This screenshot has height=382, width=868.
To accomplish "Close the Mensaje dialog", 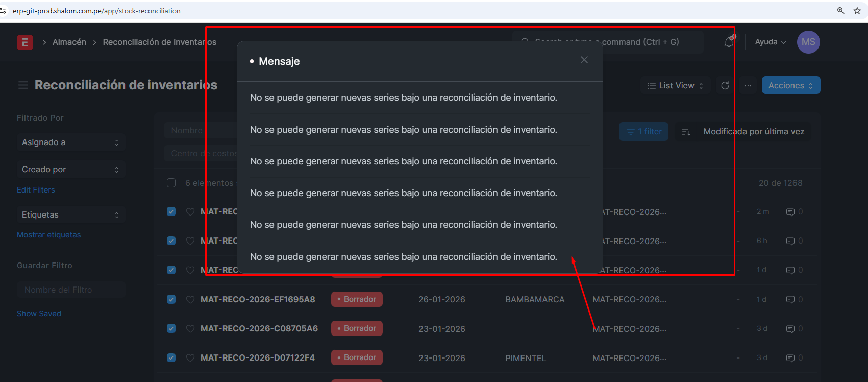I will tap(584, 60).
